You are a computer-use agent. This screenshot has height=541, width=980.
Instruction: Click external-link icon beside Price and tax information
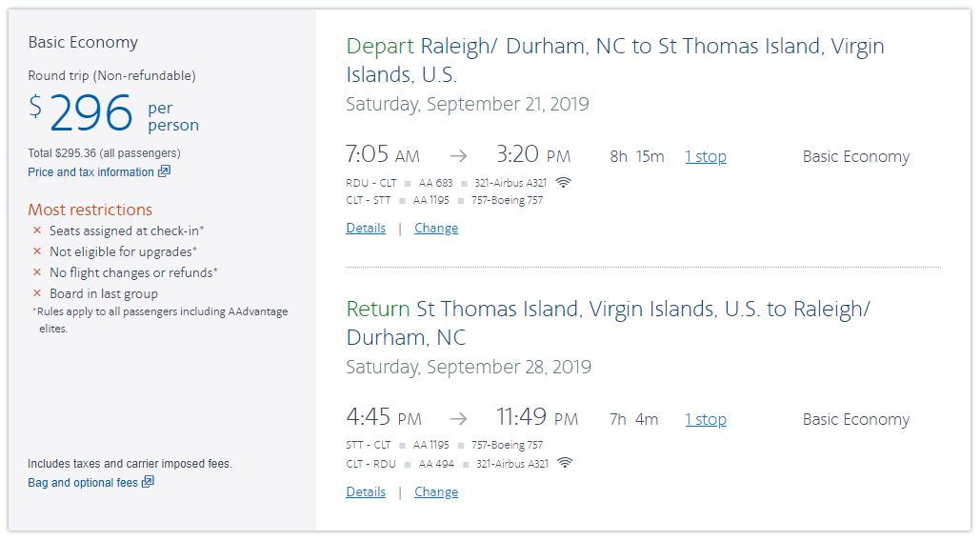(164, 171)
